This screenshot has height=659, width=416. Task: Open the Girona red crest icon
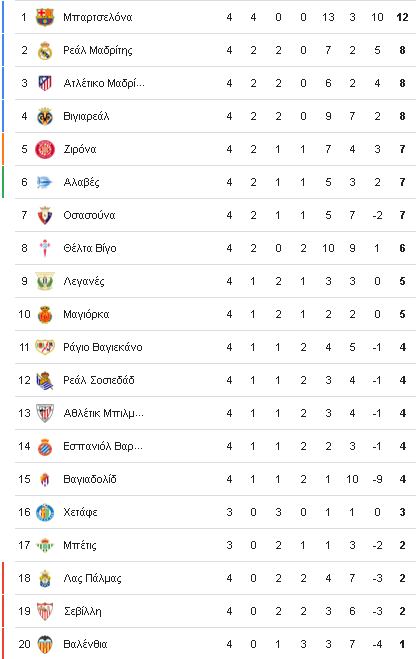[45, 149]
